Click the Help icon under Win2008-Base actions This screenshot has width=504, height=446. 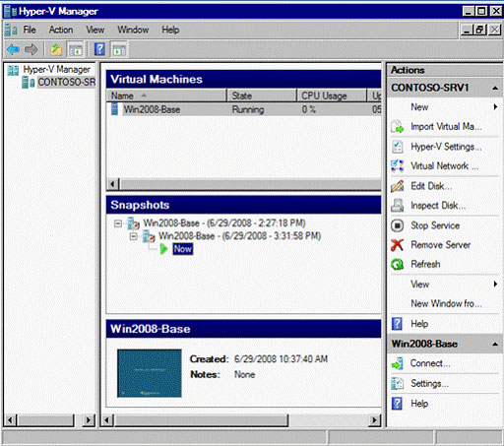pyautogui.click(x=397, y=404)
